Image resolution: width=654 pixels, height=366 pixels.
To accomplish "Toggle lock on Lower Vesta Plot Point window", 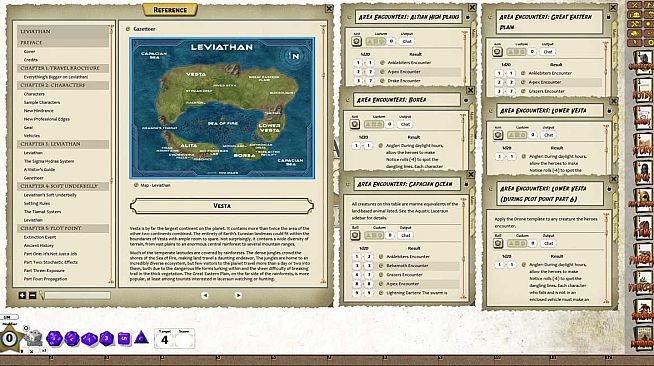I will click(x=609, y=189).
